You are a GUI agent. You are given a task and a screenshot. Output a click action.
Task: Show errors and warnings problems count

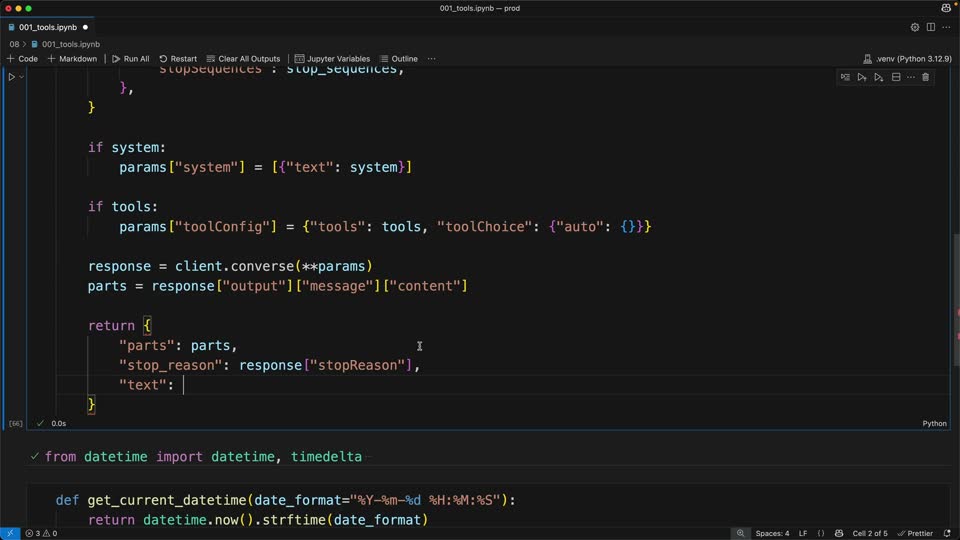click(x=41, y=533)
